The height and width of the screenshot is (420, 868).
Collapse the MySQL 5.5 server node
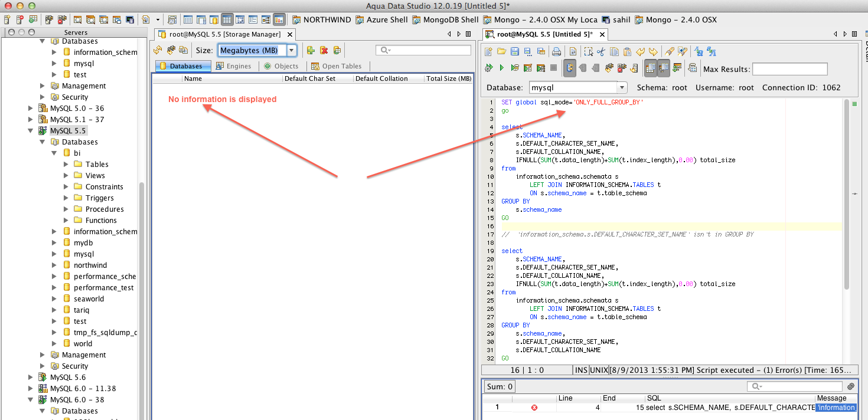31,131
